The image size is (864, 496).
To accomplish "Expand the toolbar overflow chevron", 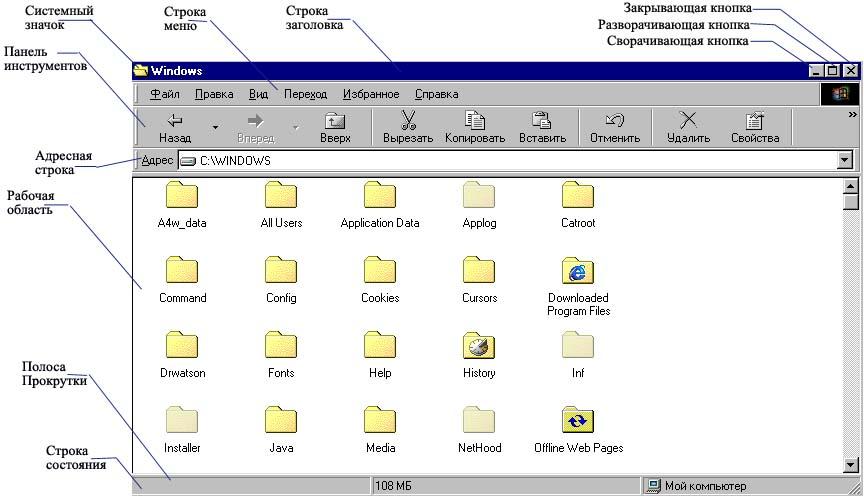I will point(851,115).
